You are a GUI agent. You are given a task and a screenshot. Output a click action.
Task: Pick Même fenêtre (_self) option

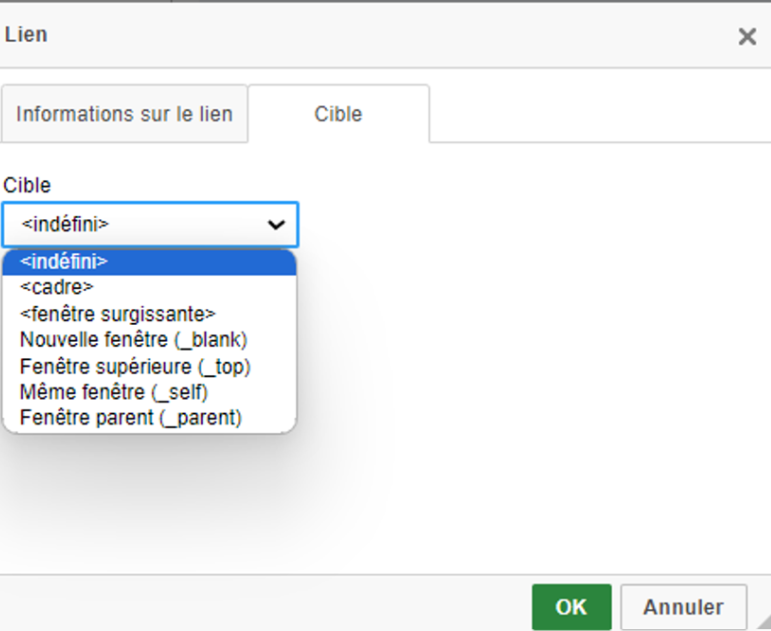click(x=114, y=392)
